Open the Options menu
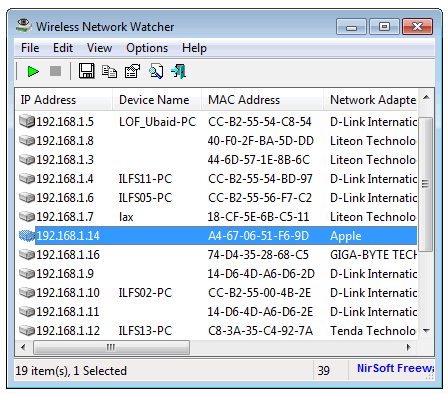 point(147,48)
